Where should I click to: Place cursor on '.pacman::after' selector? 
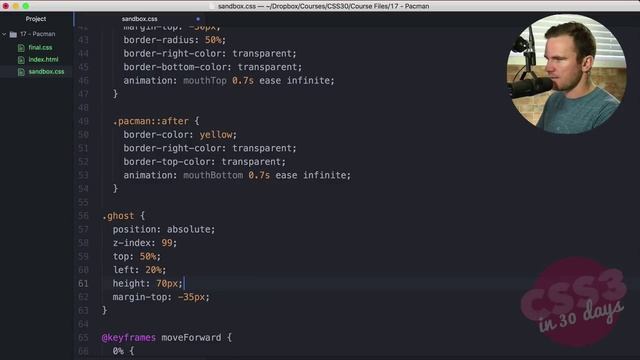[x=151, y=121]
